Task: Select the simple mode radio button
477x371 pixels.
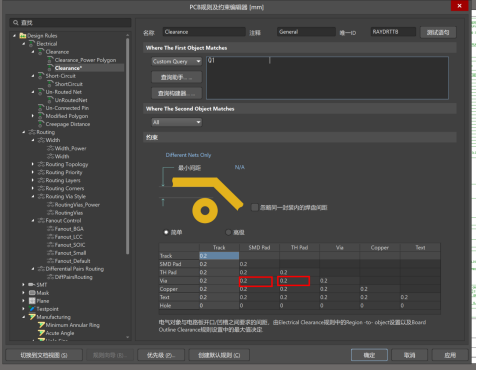Action: pyautogui.click(x=166, y=232)
